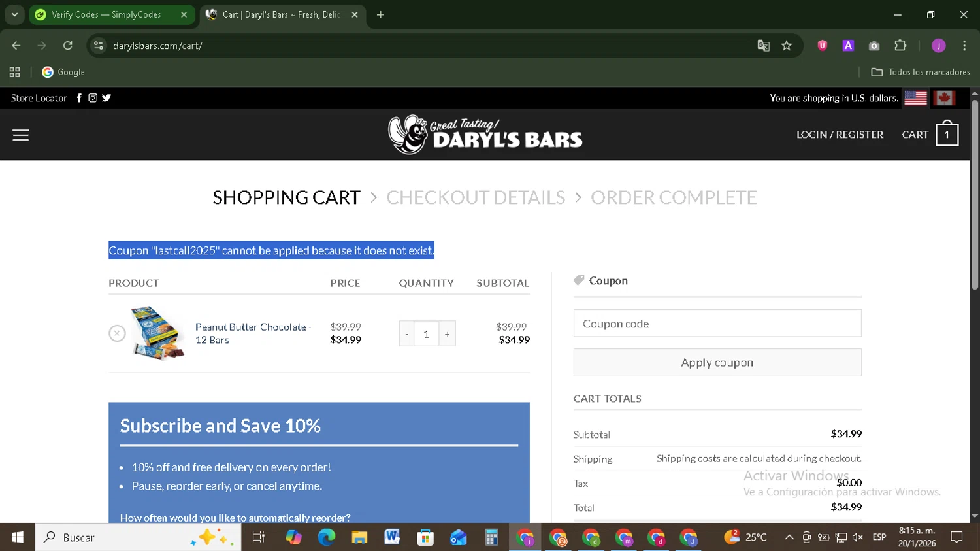Click the weather widget showing 25°C
This screenshot has height=551, width=980.
tap(745, 537)
